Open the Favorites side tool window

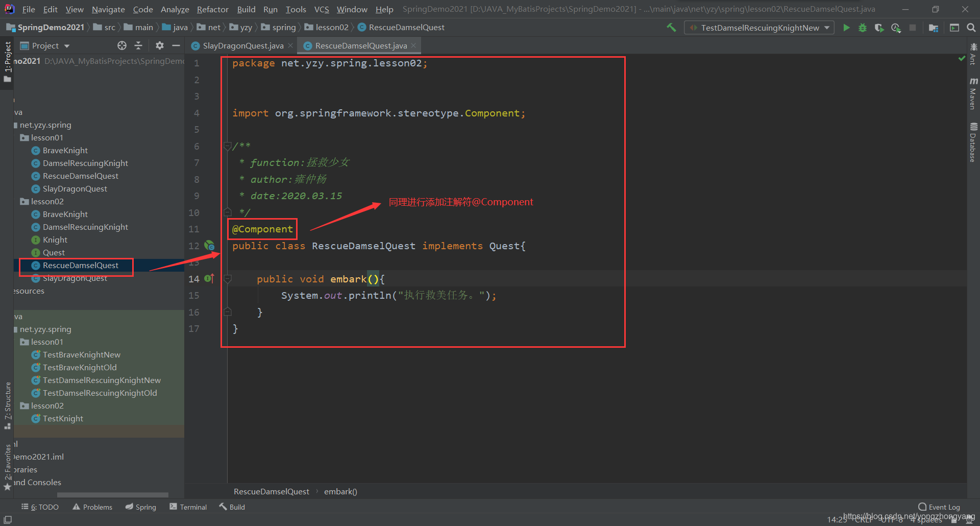7,467
